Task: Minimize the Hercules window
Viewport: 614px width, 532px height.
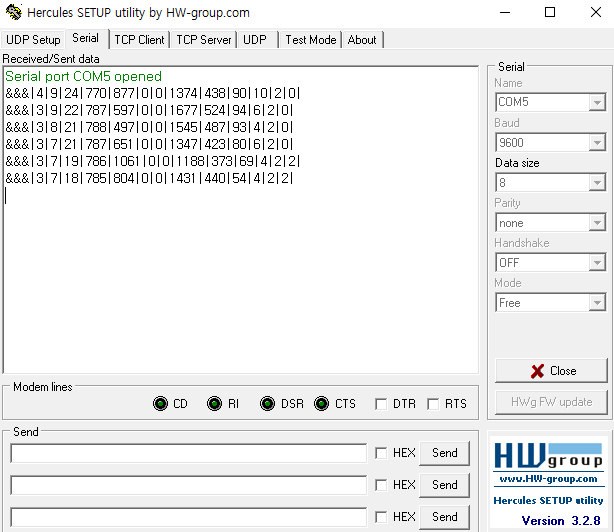Action: 505,13
